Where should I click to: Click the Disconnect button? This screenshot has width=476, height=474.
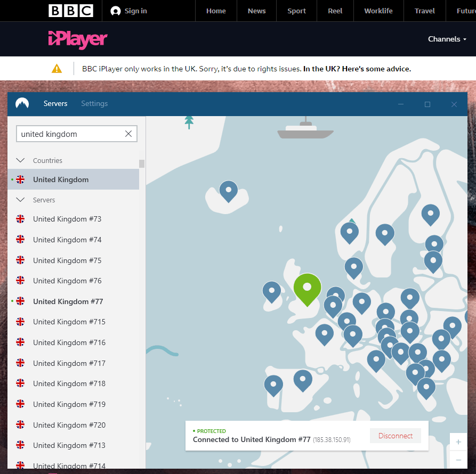click(396, 436)
